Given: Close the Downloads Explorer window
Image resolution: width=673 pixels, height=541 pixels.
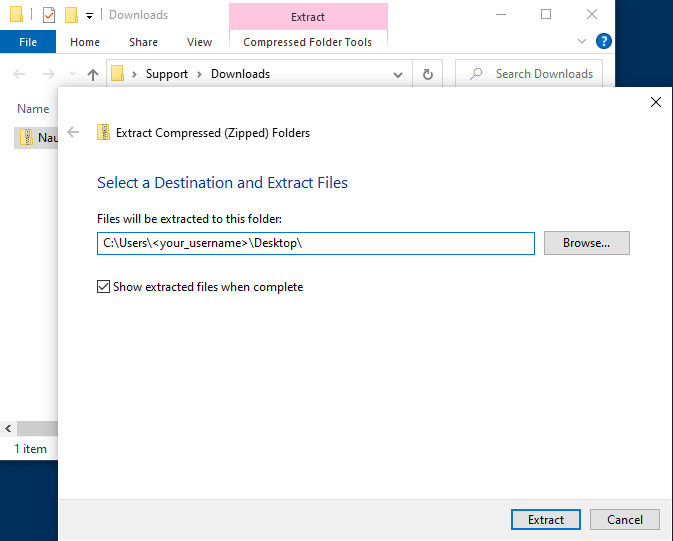Looking at the screenshot, I should point(592,14).
